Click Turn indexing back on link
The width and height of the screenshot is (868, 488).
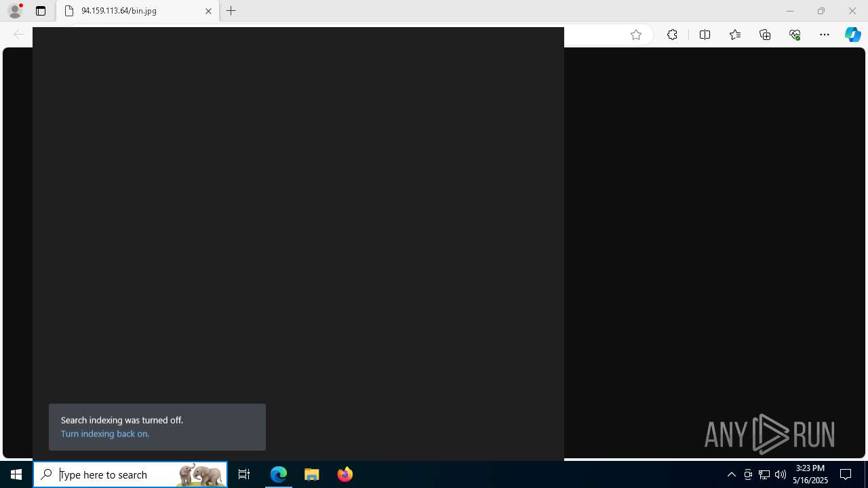(x=105, y=434)
